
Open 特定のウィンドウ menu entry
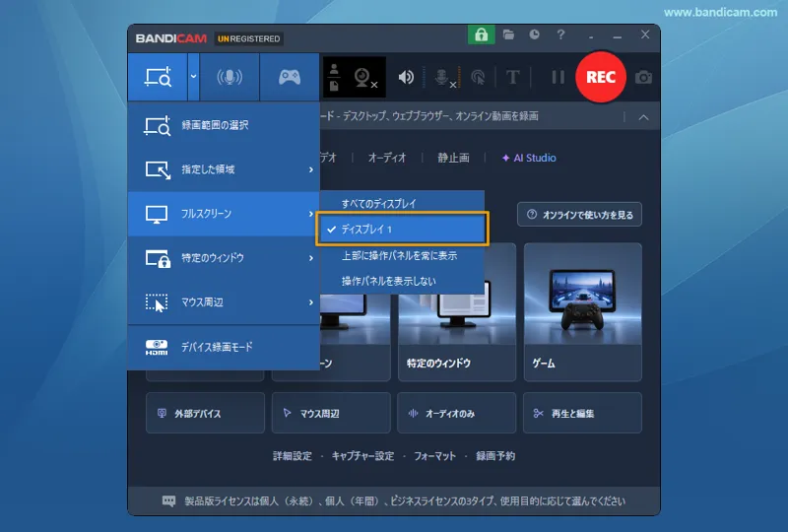click(224, 258)
